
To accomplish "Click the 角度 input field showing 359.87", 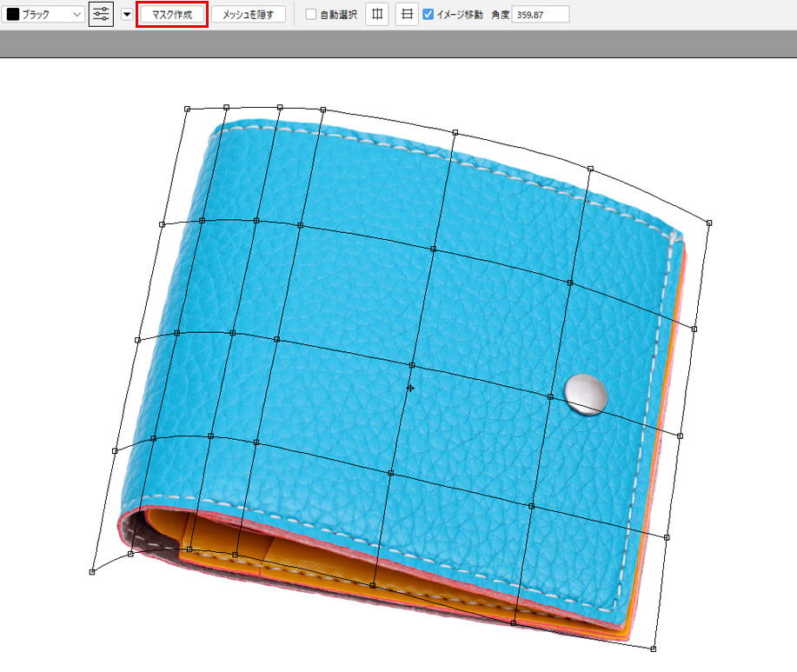I will [541, 14].
